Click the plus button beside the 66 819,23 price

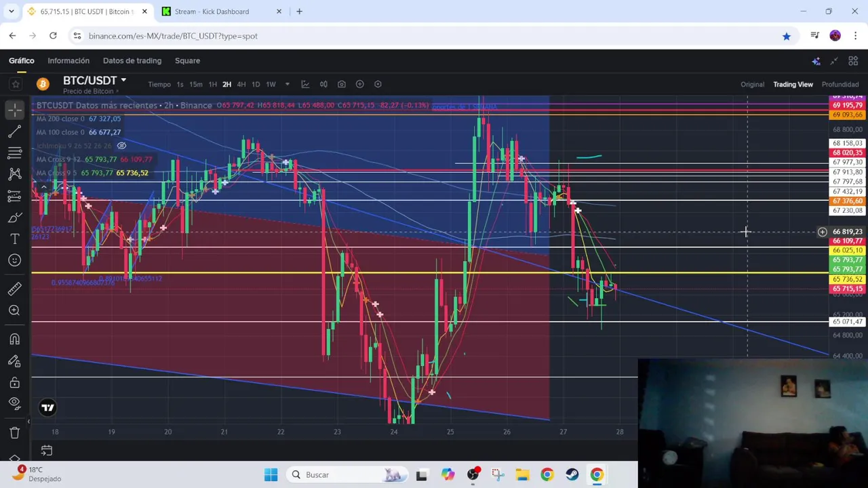pyautogui.click(x=822, y=232)
